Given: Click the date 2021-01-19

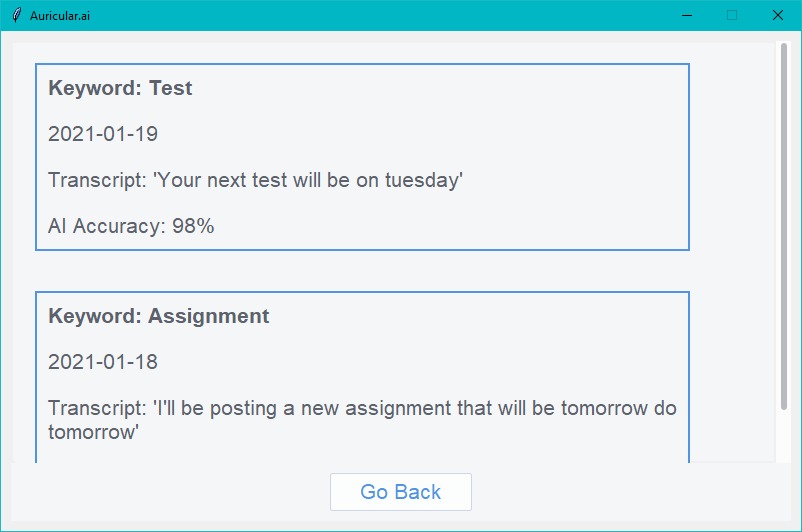Looking at the screenshot, I should pyautogui.click(x=103, y=134).
